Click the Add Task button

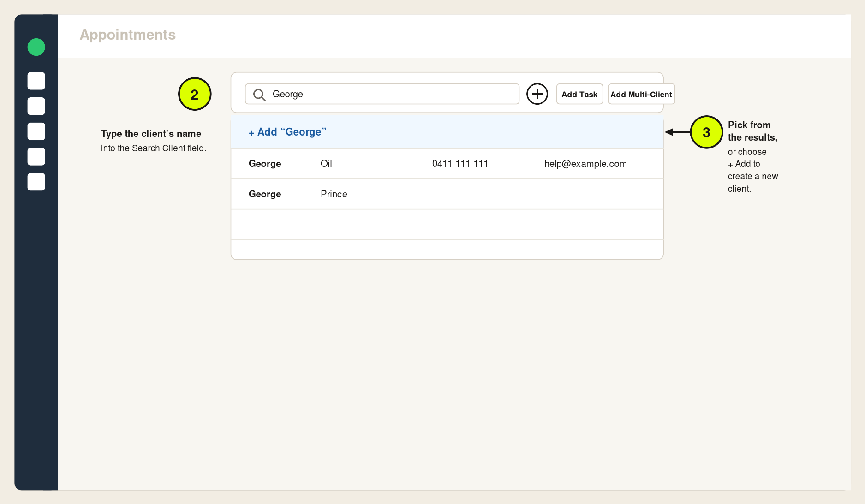(x=579, y=94)
